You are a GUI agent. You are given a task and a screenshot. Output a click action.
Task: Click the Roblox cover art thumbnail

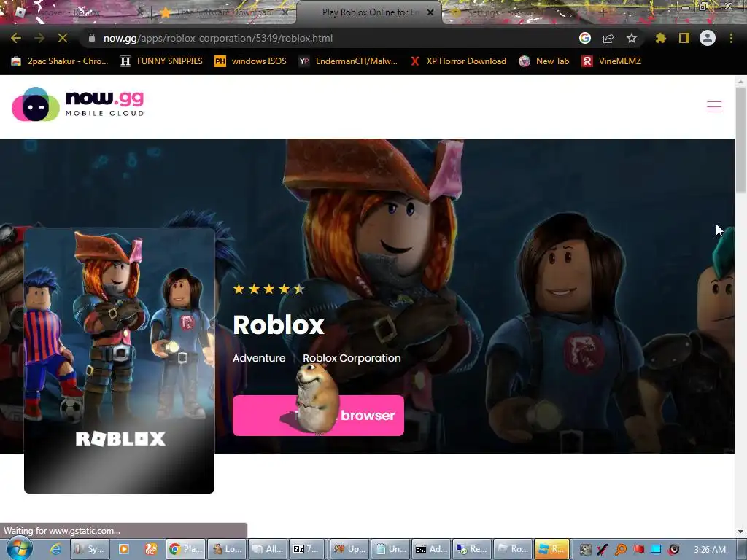[x=119, y=360]
